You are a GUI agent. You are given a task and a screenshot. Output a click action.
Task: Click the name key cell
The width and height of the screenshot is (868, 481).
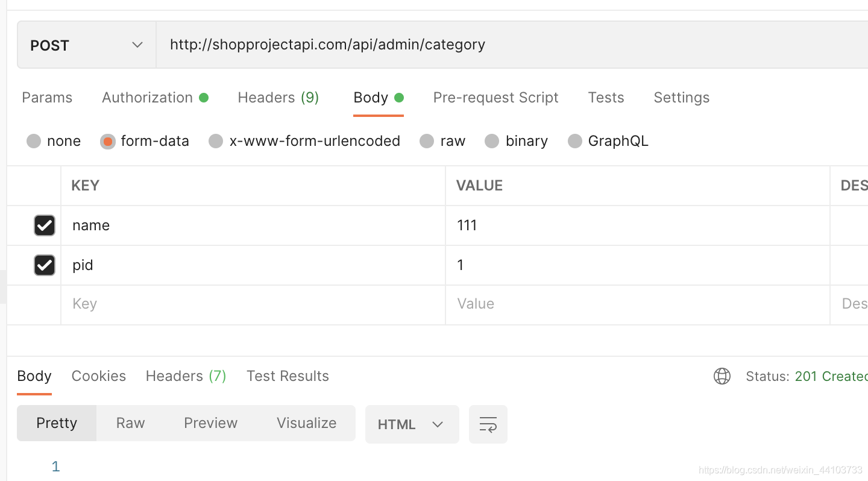pyautogui.click(x=253, y=225)
